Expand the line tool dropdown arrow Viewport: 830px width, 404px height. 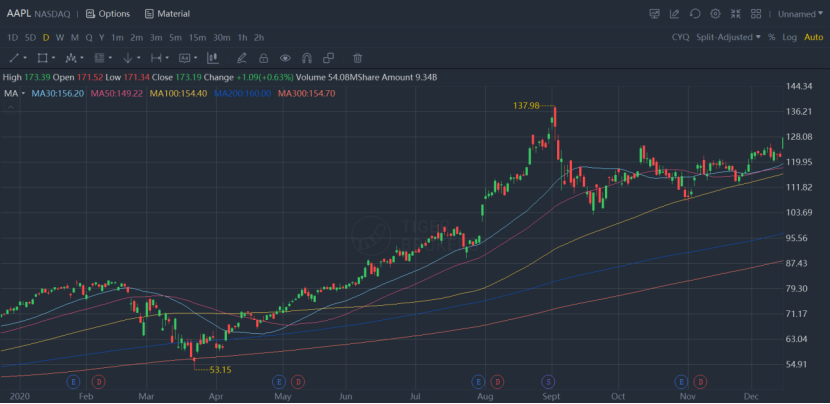point(25,58)
